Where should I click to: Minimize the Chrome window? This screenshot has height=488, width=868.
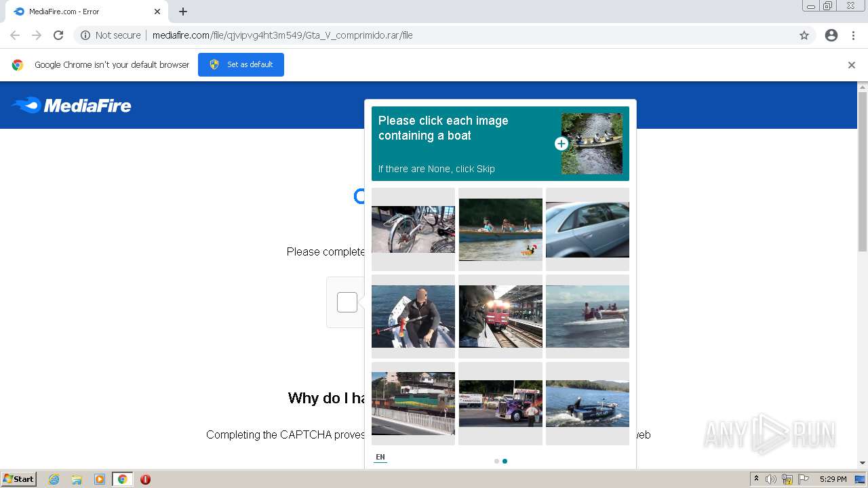pos(811,6)
